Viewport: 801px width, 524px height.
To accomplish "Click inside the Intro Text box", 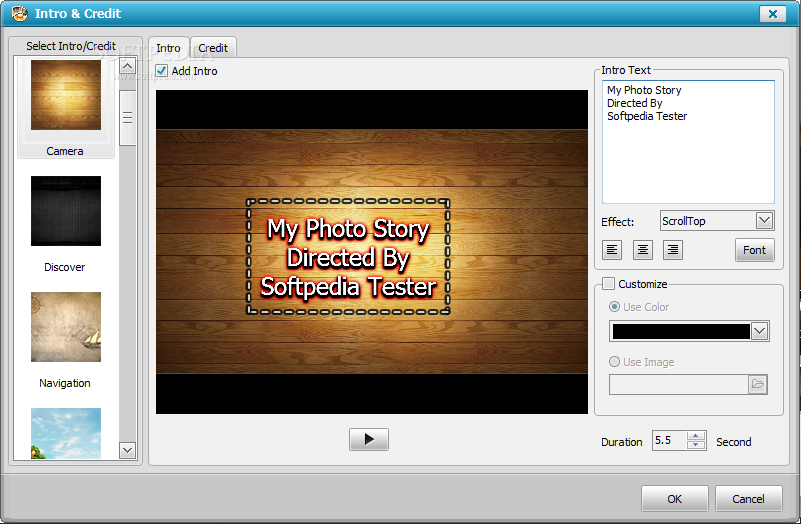I will pyautogui.click(x=688, y=142).
